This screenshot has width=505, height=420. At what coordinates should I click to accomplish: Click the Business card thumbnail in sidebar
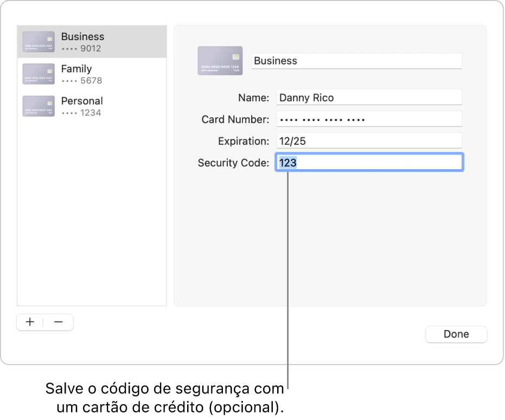click(38, 41)
